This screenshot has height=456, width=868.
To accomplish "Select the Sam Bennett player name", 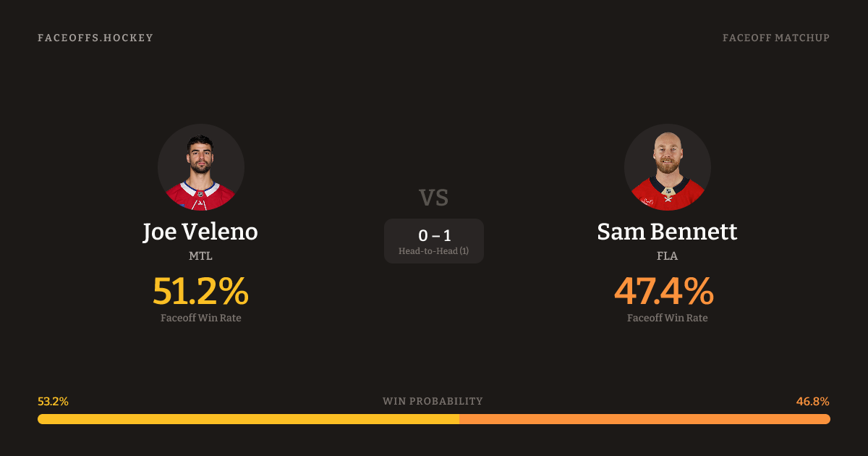I will click(x=667, y=232).
